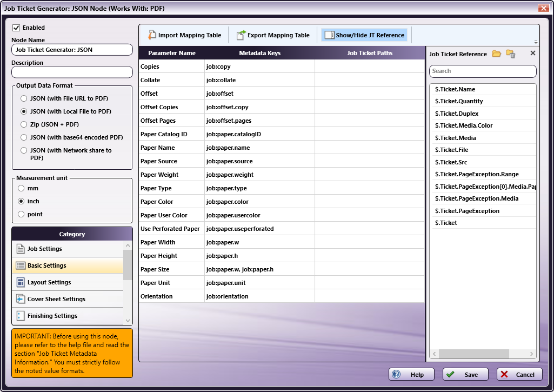
Task: Click the Job Ticket Reference Search field
Action: click(x=483, y=71)
